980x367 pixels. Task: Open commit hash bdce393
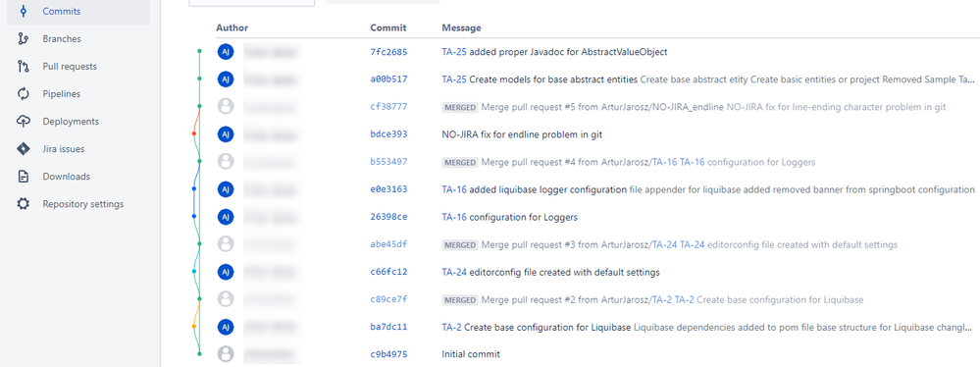click(x=388, y=134)
